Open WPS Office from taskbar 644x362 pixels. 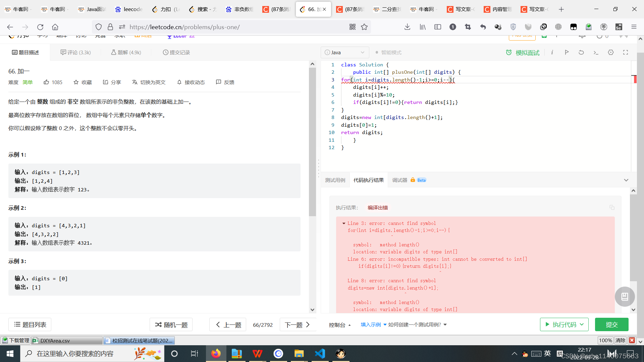click(x=257, y=354)
